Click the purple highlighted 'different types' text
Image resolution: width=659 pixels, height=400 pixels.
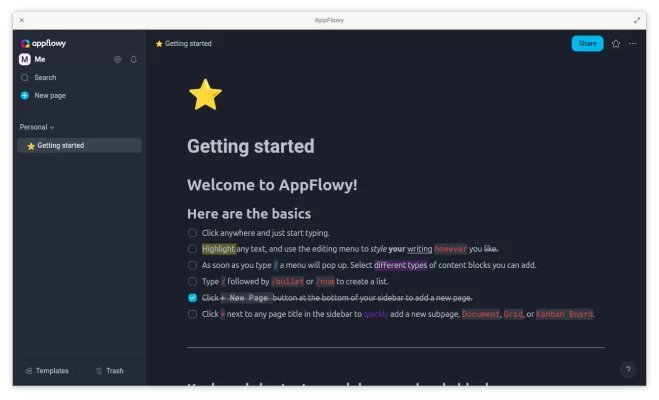click(x=401, y=265)
